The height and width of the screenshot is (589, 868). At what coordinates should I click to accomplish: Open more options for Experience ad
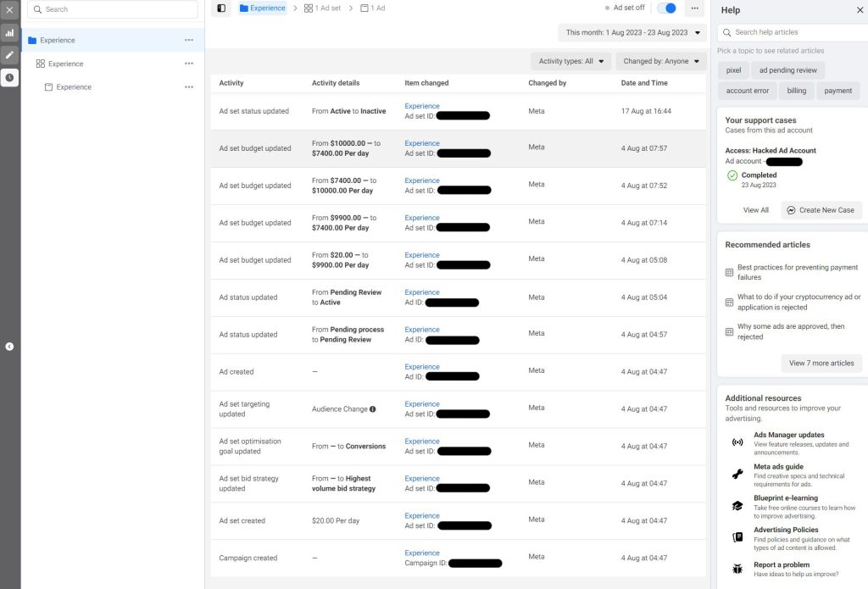click(189, 87)
